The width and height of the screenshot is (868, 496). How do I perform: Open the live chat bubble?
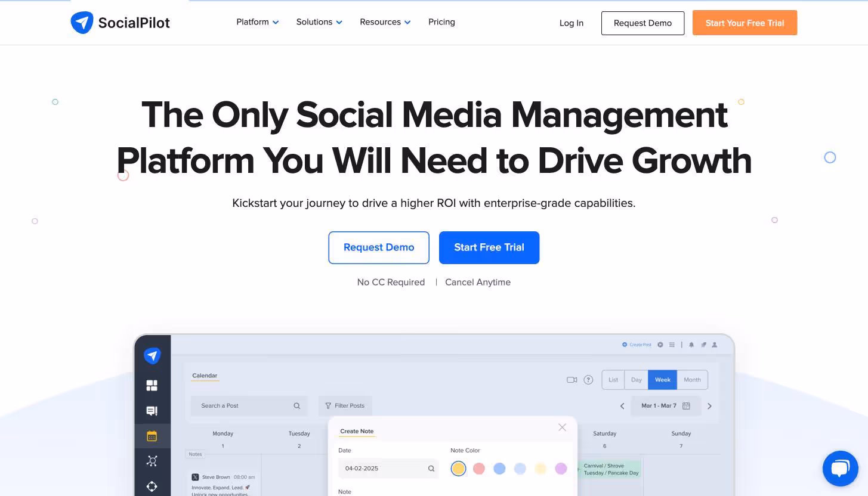(840, 468)
